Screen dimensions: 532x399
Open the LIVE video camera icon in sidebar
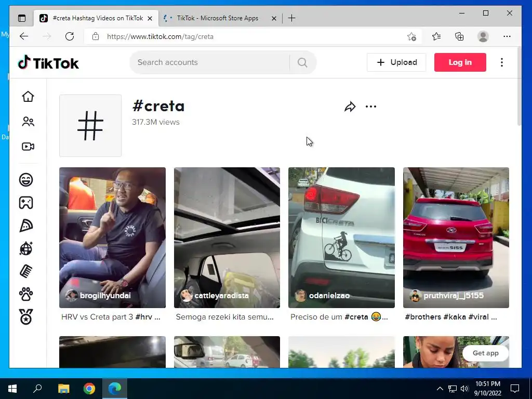[x=28, y=147]
